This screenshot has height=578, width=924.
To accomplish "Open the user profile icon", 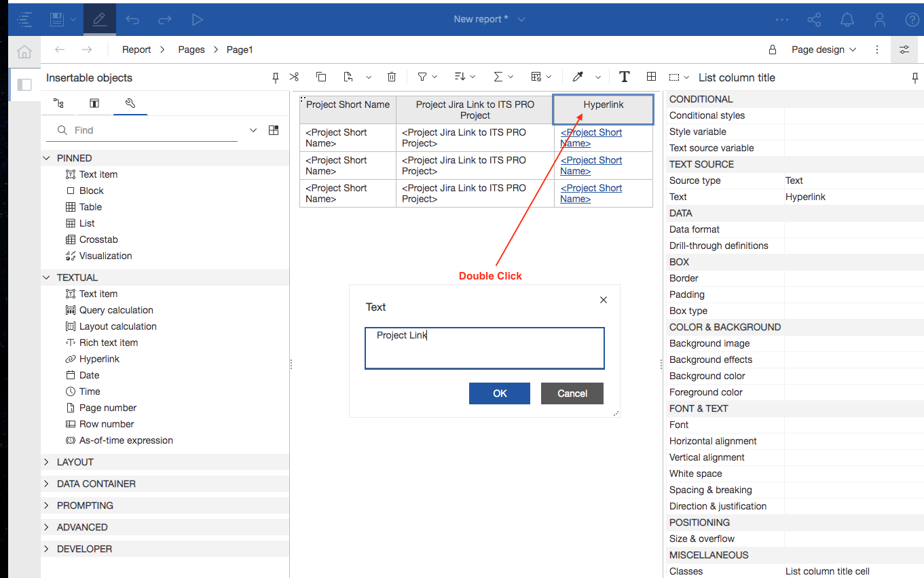I will 880,20.
